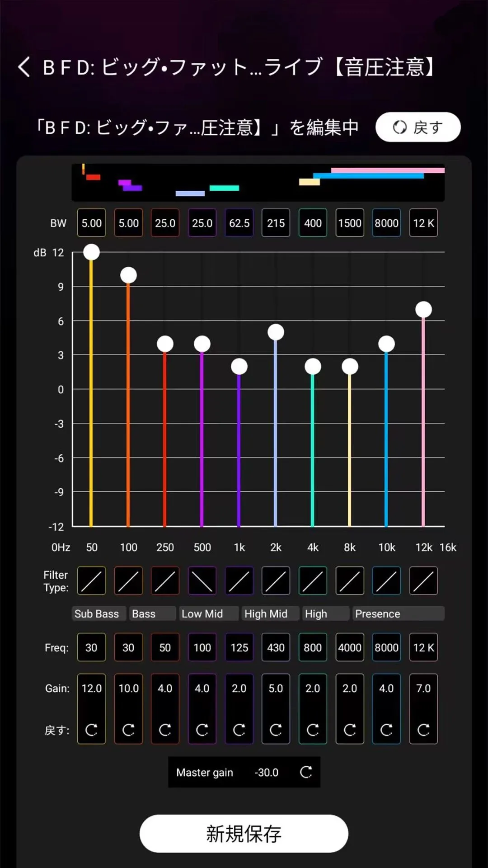Screen dimensions: 488x868
Task: Tap the 戻す revert preset button
Action: coord(418,127)
